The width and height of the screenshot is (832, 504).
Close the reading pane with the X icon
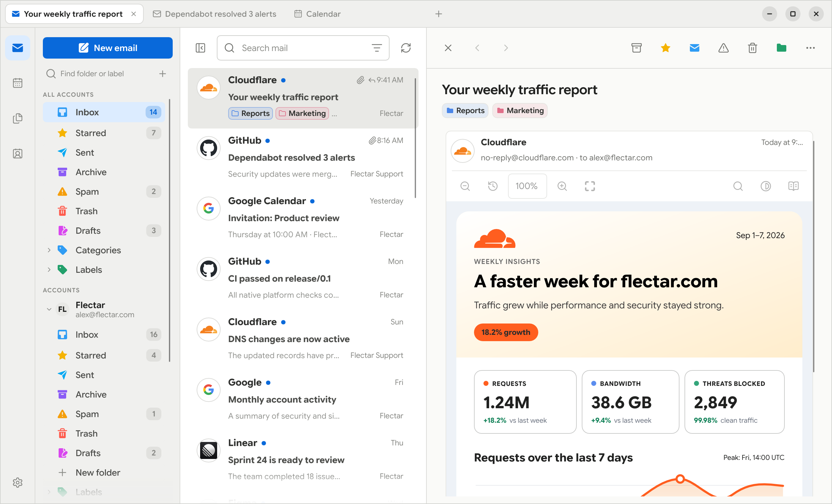pyautogui.click(x=448, y=48)
